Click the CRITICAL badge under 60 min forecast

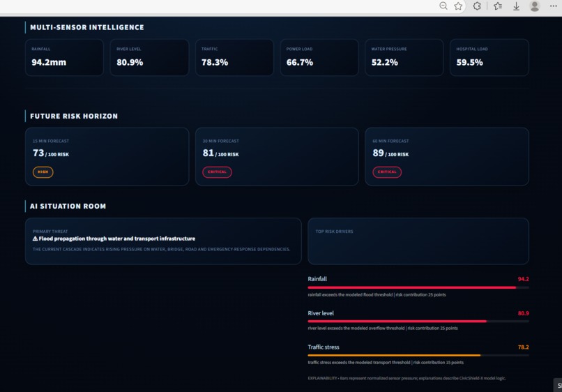(387, 172)
